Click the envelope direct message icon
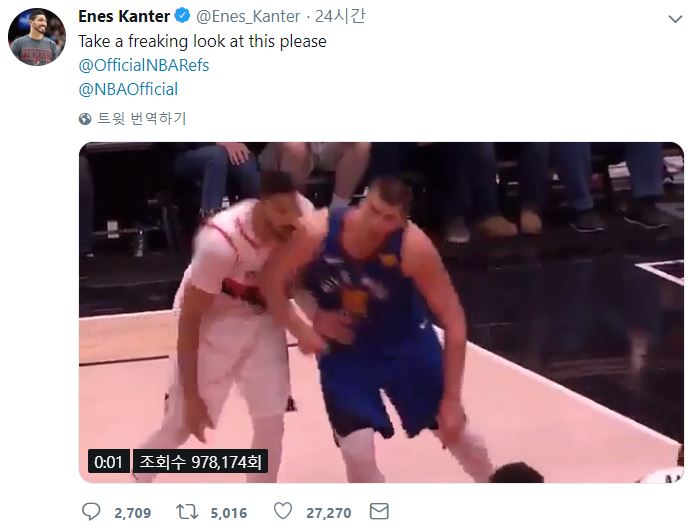The image size is (698, 530). click(379, 512)
